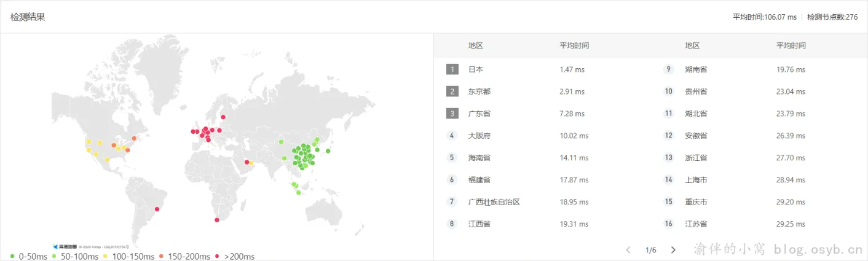The height and width of the screenshot is (261, 868).
Task: Click the 19.76 ms value
Action: click(791, 69)
